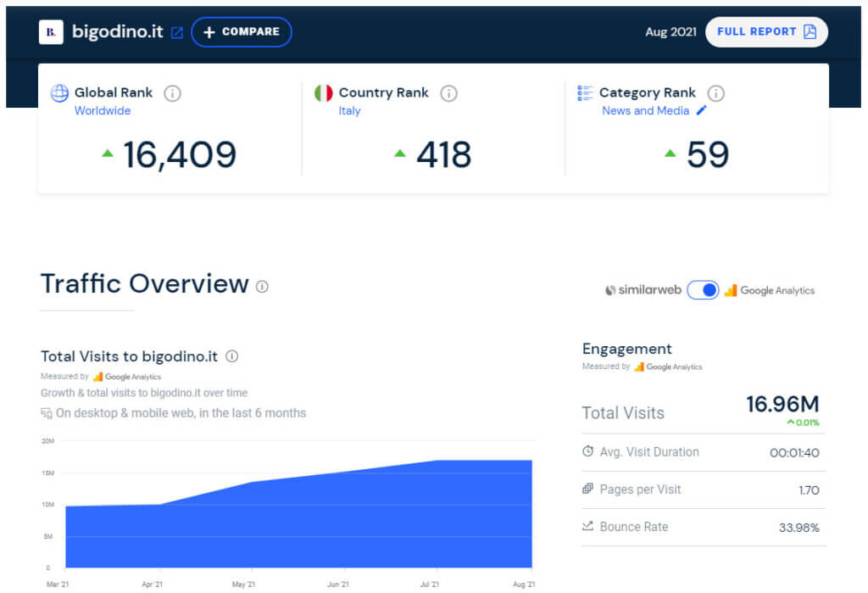This screenshot has width=868, height=593.
Task: Click the bigodino.it site logo icon
Action: click(x=51, y=32)
